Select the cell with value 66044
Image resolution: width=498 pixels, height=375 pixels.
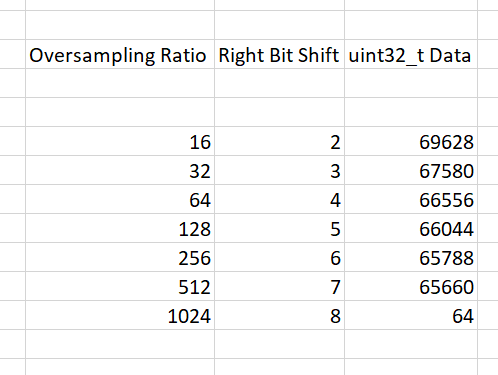411,228
